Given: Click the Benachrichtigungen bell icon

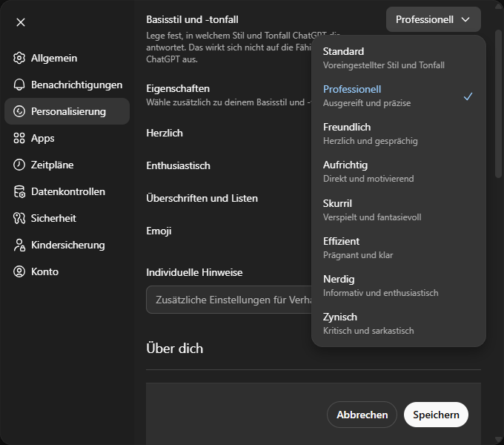Looking at the screenshot, I should coord(19,85).
